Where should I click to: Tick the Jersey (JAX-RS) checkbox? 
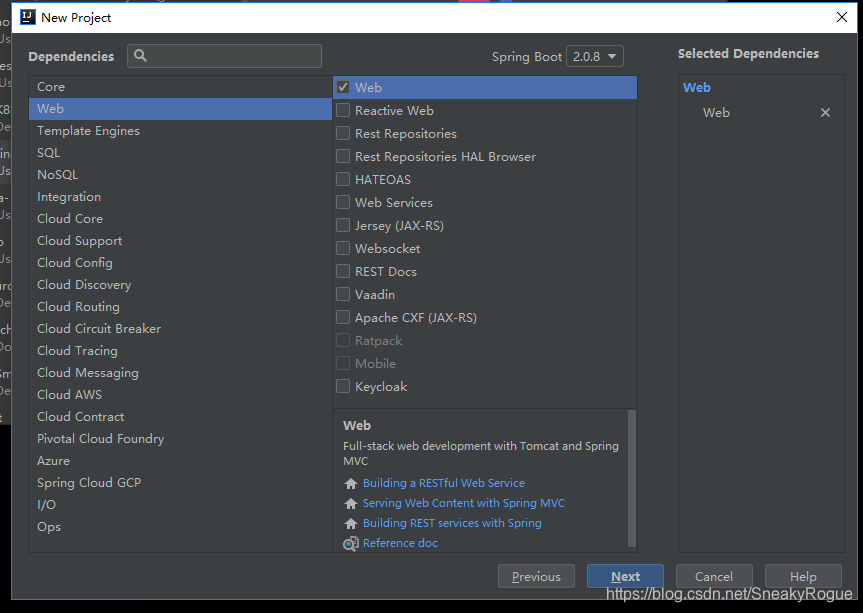pyautogui.click(x=343, y=225)
